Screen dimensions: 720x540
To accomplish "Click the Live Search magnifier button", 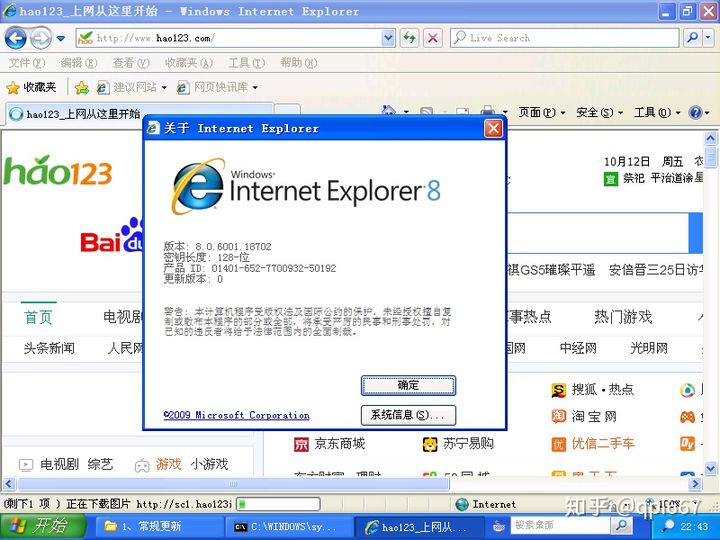I will click(692, 38).
